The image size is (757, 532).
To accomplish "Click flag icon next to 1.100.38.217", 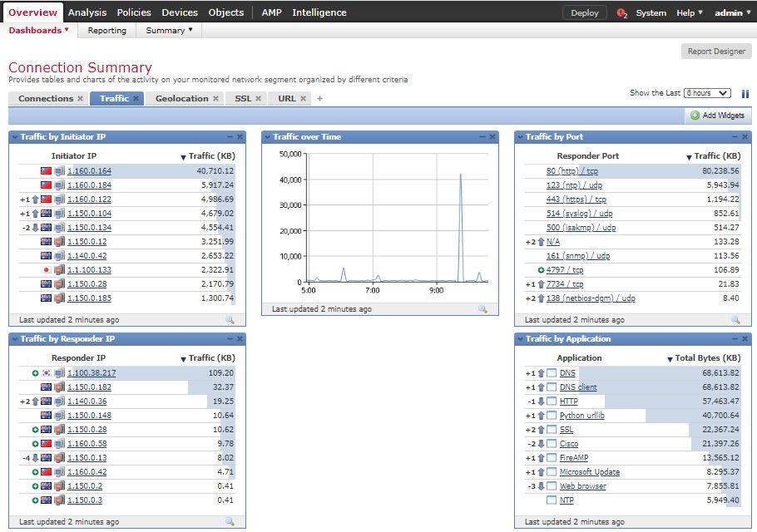I will click(47, 373).
